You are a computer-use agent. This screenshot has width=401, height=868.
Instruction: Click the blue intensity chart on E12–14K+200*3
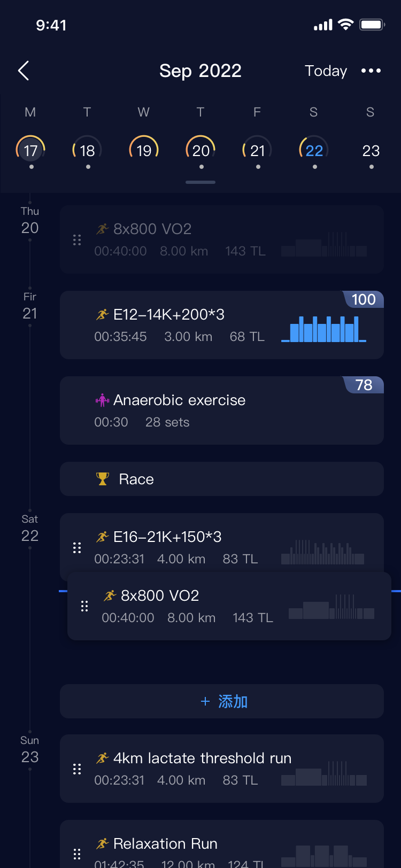tap(324, 329)
